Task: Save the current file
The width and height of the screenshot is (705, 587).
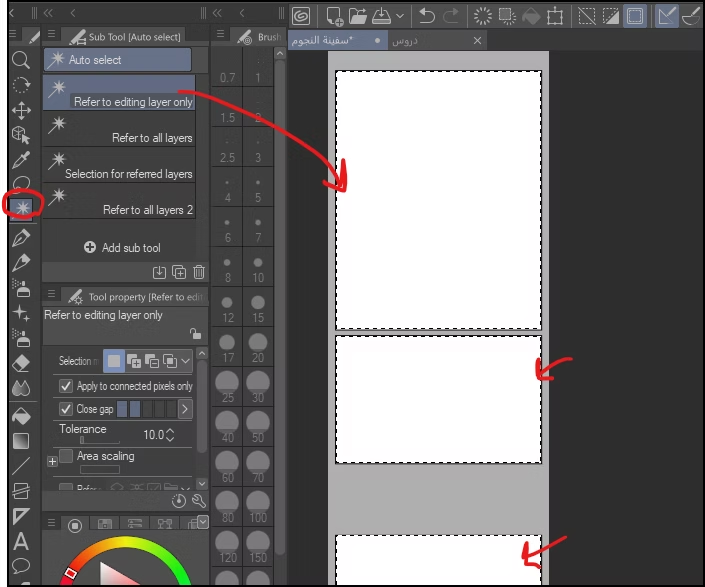Action: (x=382, y=17)
